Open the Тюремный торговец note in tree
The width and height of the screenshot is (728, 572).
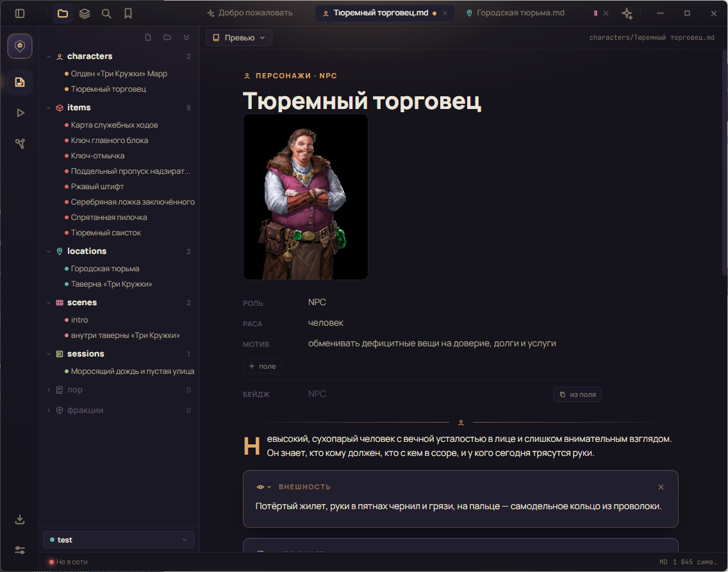tap(108, 88)
